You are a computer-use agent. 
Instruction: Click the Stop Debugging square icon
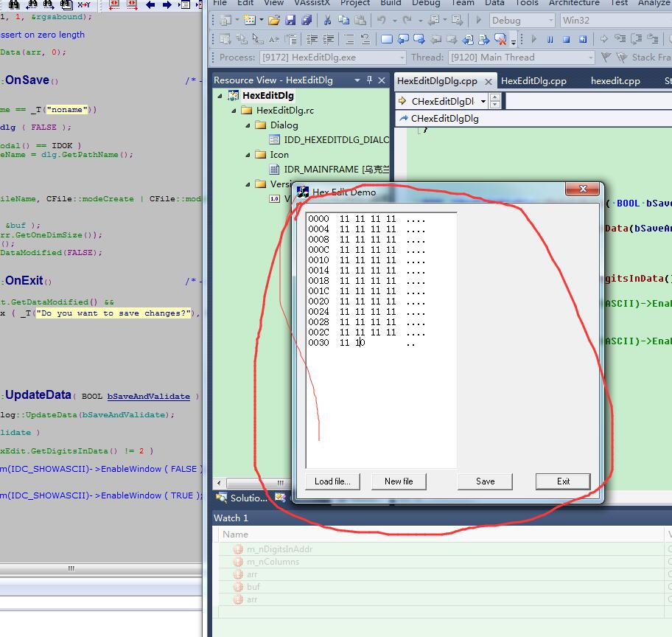(x=565, y=39)
